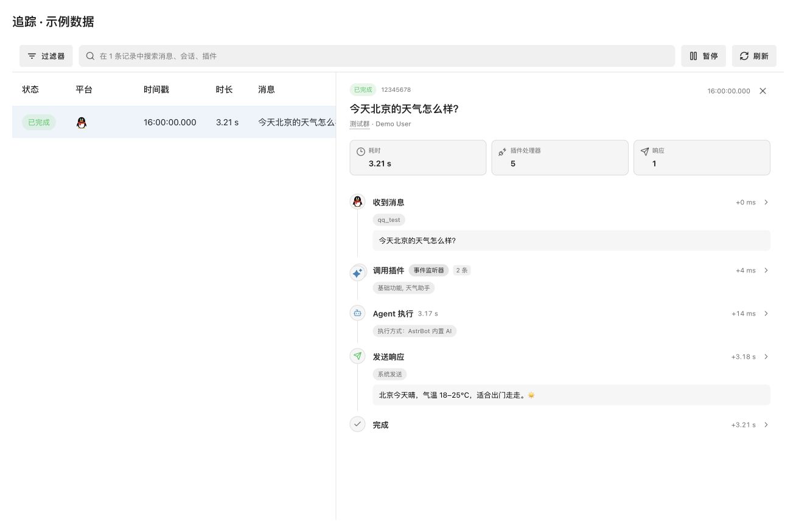Image resolution: width=796 pixels, height=532 pixels.
Task: Sort by 时间戳 column header
Action: click(156, 89)
